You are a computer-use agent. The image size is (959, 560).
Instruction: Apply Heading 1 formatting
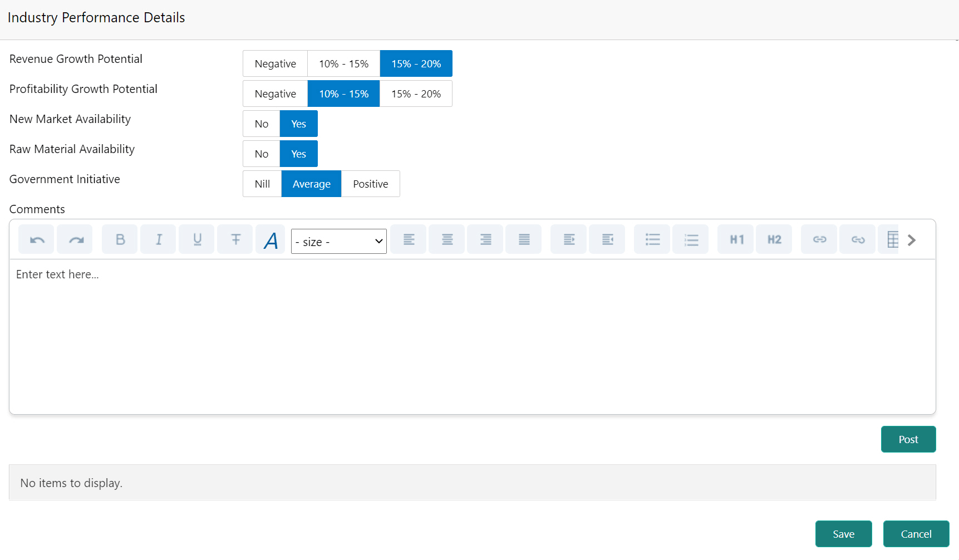(735, 239)
